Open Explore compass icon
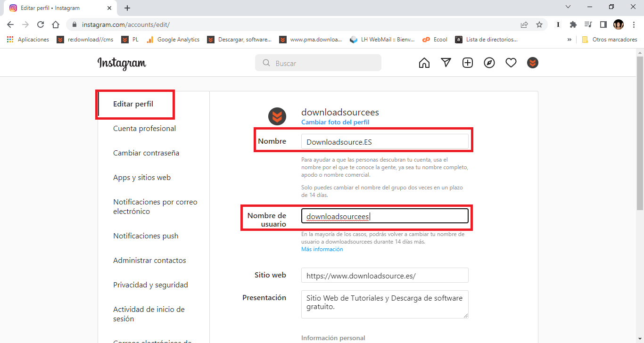This screenshot has height=343, width=644. point(489,63)
